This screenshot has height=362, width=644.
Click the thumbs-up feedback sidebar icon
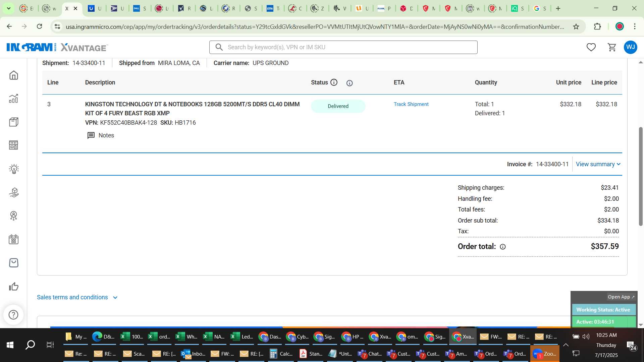pos(14,287)
